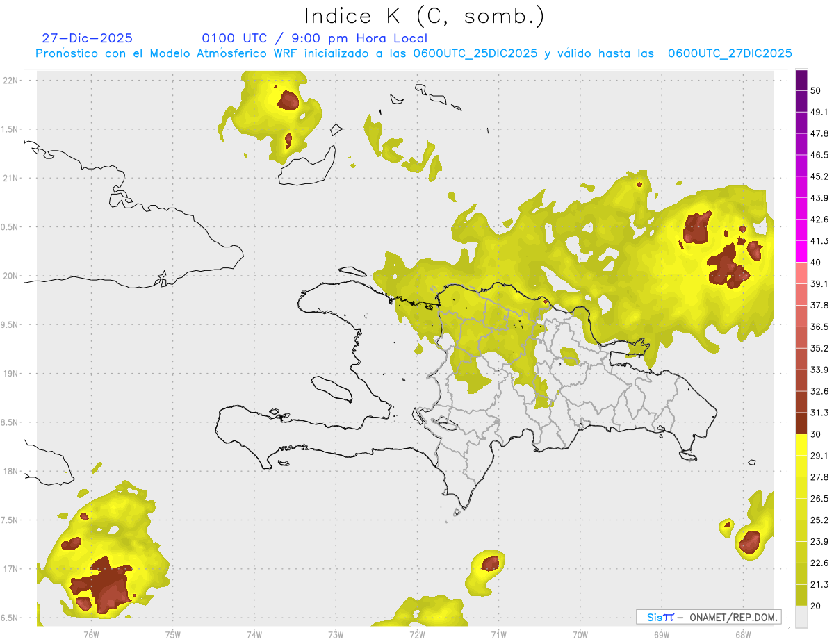Click the "41.3" color scale value

click(819, 241)
